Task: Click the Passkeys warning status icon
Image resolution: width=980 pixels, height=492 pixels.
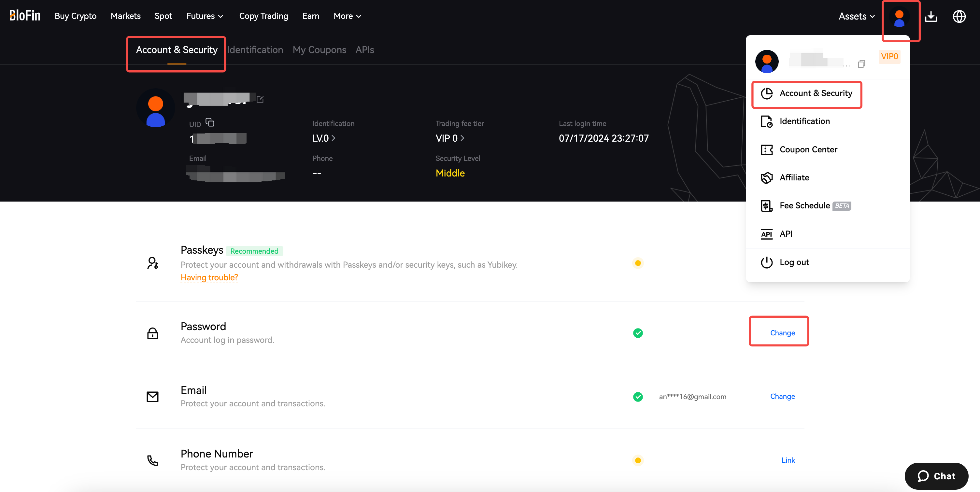Action: [x=638, y=263]
